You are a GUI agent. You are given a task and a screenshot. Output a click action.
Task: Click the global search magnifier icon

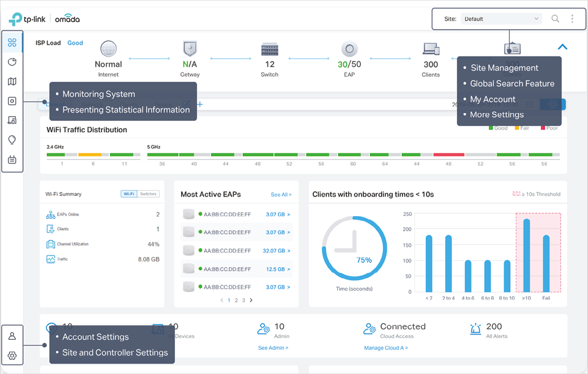(555, 18)
